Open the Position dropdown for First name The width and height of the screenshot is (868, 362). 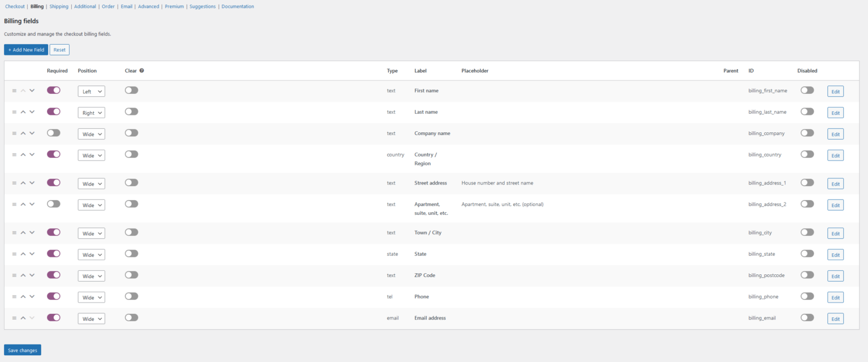(x=91, y=90)
